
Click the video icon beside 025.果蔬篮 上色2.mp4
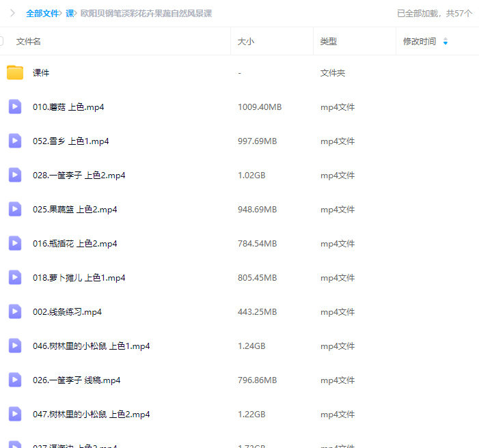(15, 209)
